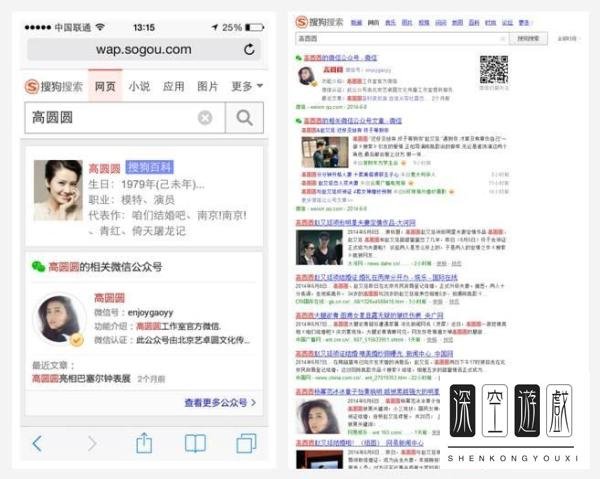Screen dimensions: 600x479
Task: Click the QR code image
Action: (494, 70)
